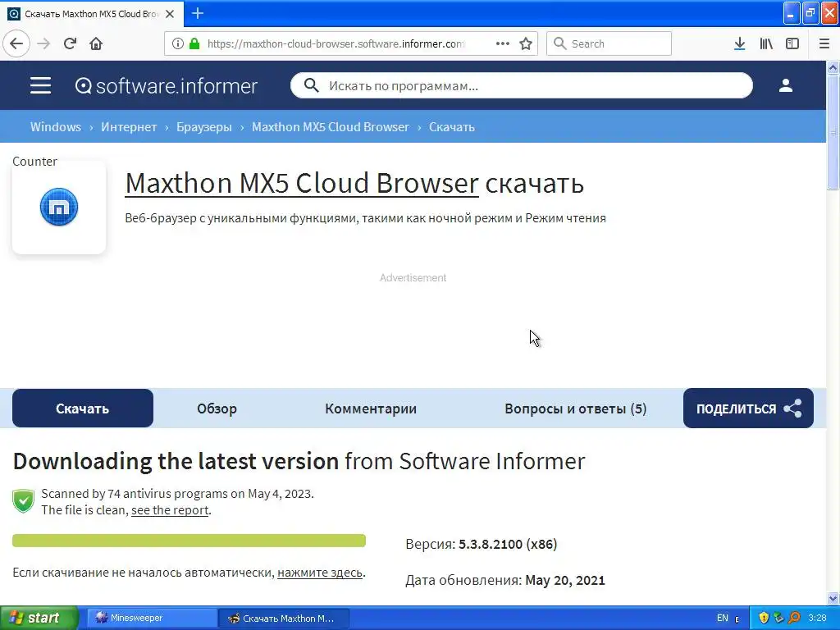This screenshot has width=840, height=630.
Task: Click the EN language indicator
Action: click(722, 618)
